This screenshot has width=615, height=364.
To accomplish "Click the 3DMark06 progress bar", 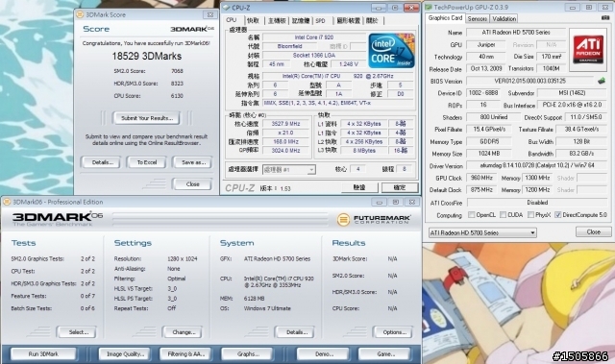I will pyautogui.click(x=220, y=219).
